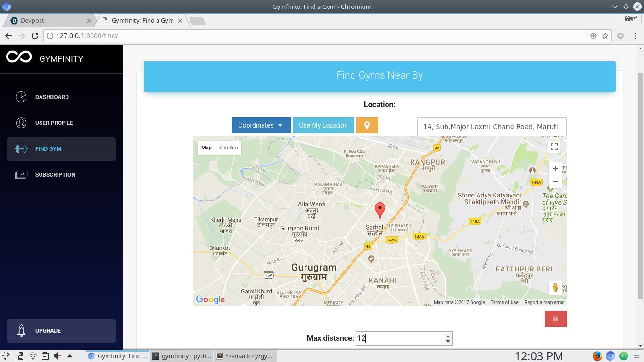This screenshot has width=644, height=362.
Task: Open the Dashboard sidebar item
Action: coord(61,97)
